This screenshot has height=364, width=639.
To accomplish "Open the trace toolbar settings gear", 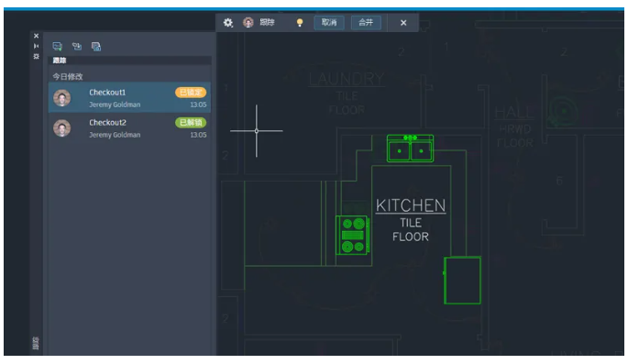I will coord(228,23).
